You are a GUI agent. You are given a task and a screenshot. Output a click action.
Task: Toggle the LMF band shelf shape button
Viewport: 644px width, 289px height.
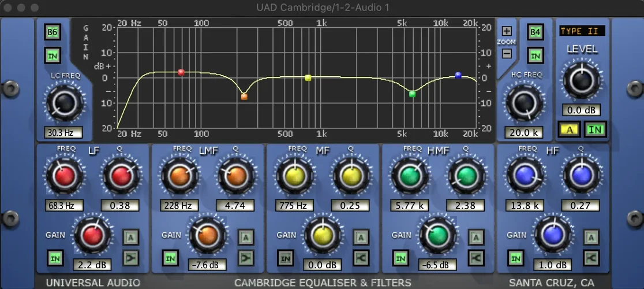click(x=246, y=258)
